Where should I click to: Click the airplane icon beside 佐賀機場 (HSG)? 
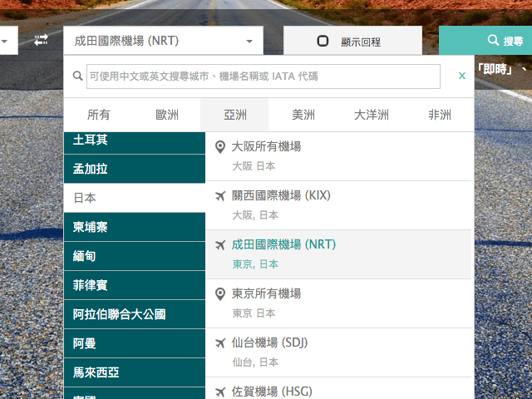tap(220, 392)
